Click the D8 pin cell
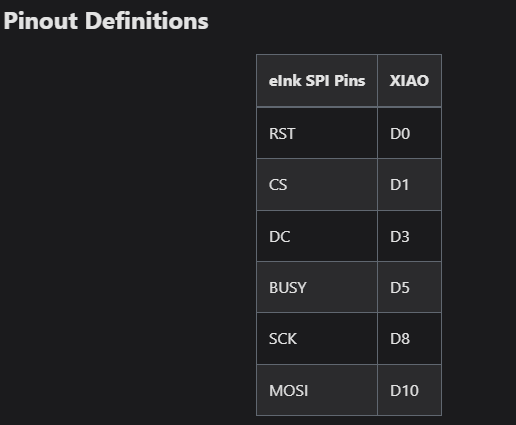516x425 pixels. pyautogui.click(x=409, y=339)
